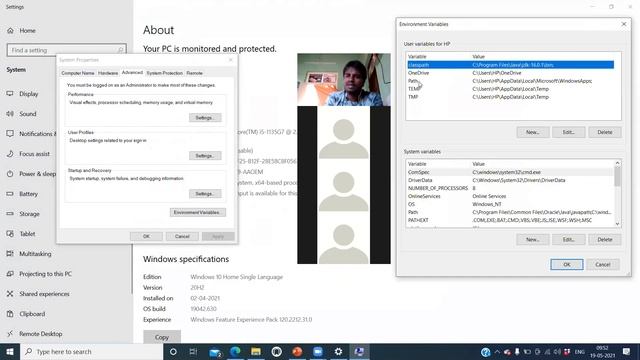Screen dimensions: 640x360
Task: Open Performance Settings button
Action: (205, 118)
